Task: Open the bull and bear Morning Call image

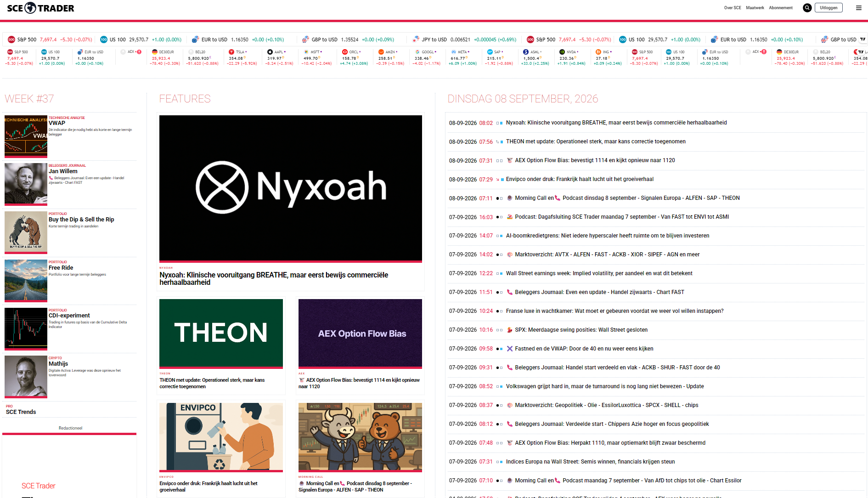Action: pyautogui.click(x=360, y=436)
